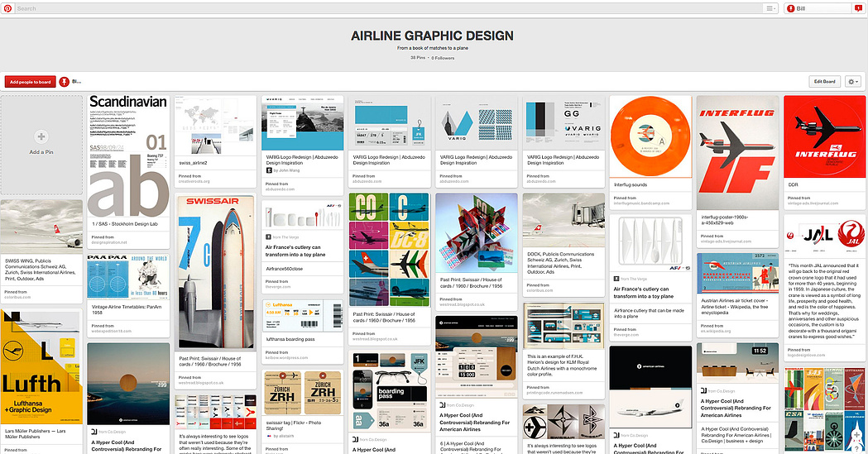Open the KLM monochrome color profile pin
This screenshot has height=454, width=868.
[x=563, y=326]
